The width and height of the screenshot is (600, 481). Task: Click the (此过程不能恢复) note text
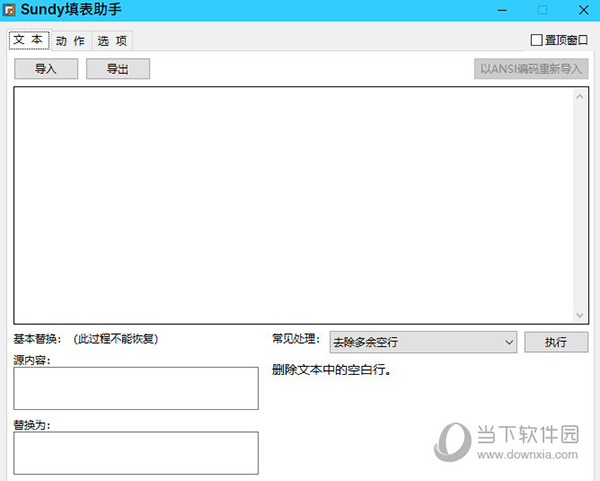(x=116, y=339)
